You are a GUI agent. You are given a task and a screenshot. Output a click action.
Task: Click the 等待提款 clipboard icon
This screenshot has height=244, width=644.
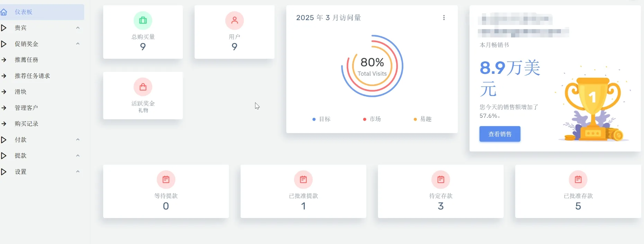[166, 180]
